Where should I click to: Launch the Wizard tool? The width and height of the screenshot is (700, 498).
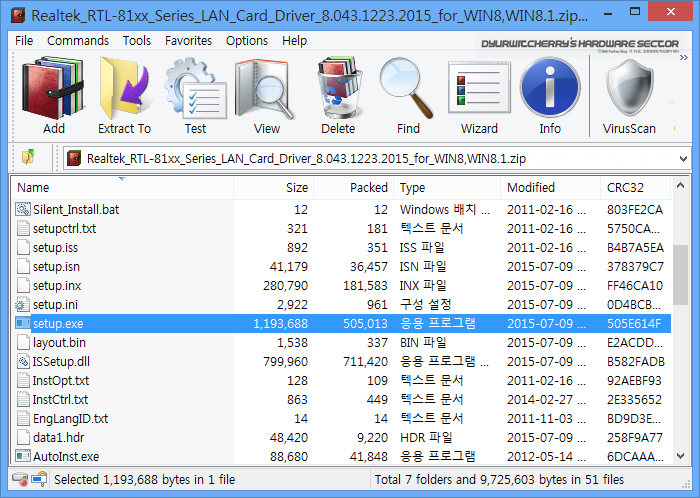point(479,87)
